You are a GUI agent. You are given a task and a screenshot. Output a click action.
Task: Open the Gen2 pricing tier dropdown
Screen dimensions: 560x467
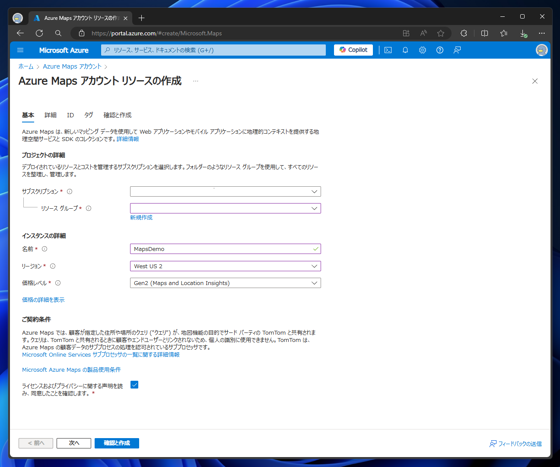click(x=225, y=283)
